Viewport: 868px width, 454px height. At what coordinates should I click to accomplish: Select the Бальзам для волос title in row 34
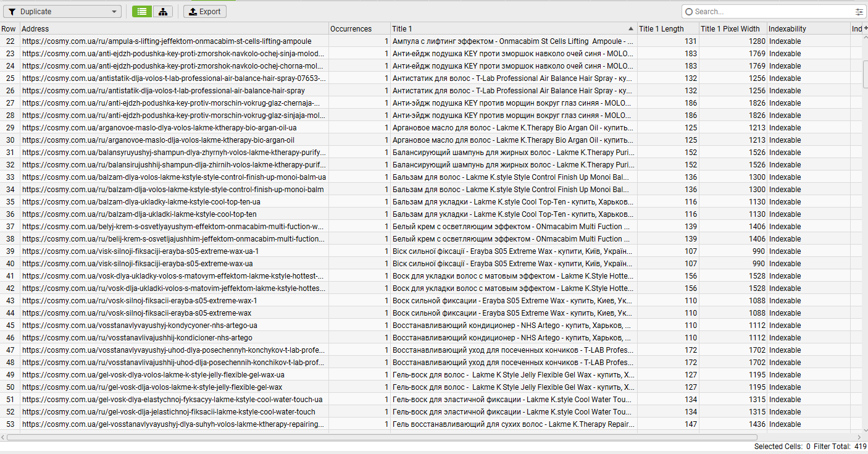coord(514,190)
